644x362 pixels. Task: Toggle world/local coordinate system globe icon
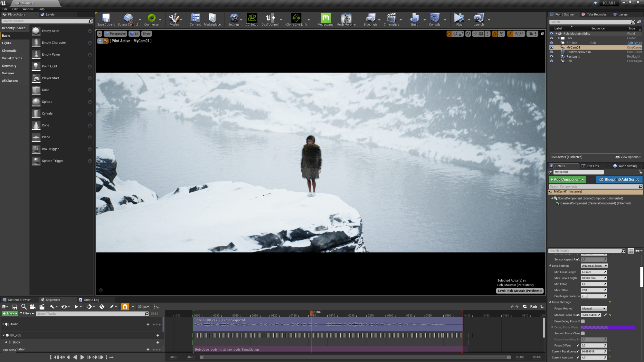[468, 33]
